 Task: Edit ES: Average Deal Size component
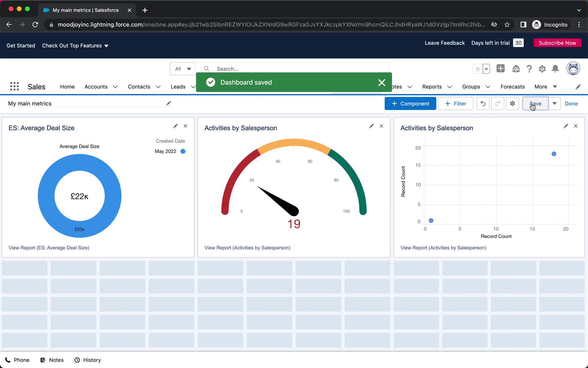175,126
